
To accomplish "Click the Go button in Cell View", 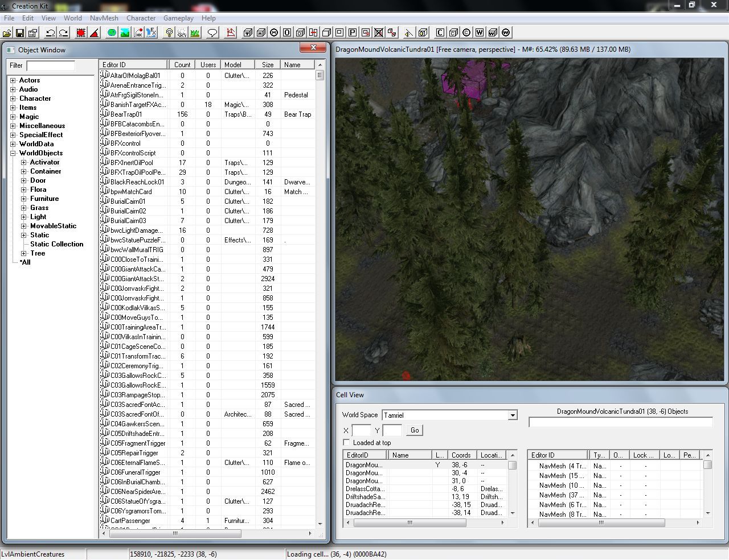I will [x=415, y=430].
